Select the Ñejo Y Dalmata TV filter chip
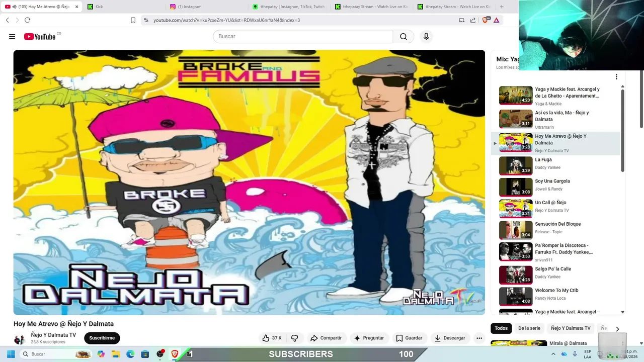Screen dimensions: 644x362 (571, 328)
